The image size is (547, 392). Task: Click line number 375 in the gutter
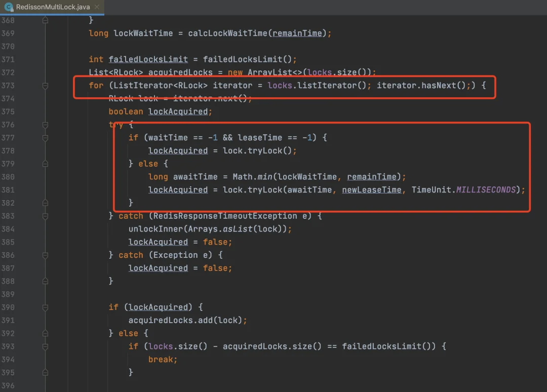pyautogui.click(x=8, y=111)
